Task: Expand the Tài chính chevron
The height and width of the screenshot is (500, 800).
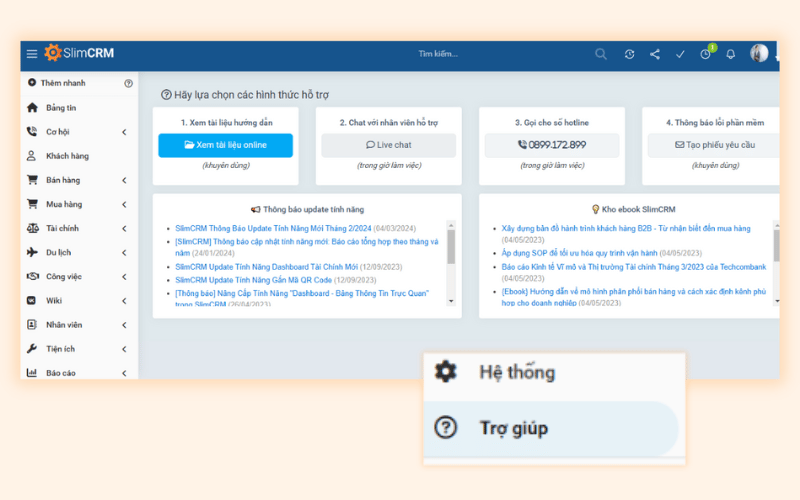Action: tap(124, 229)
